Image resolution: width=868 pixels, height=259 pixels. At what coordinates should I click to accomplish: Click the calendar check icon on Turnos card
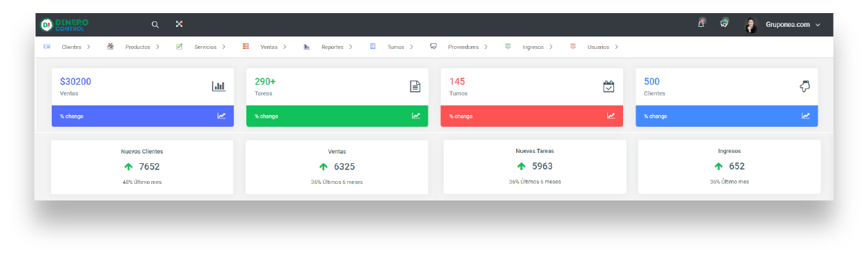coord(609,87)
